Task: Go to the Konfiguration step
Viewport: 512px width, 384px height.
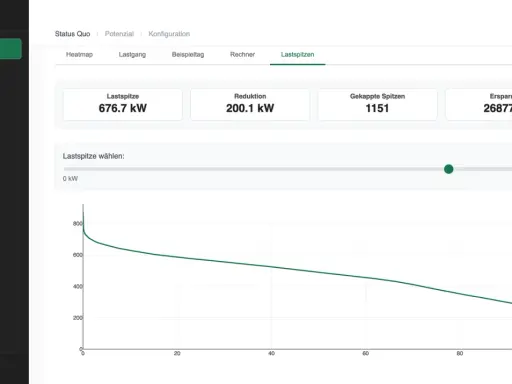Action: (169, 34)
